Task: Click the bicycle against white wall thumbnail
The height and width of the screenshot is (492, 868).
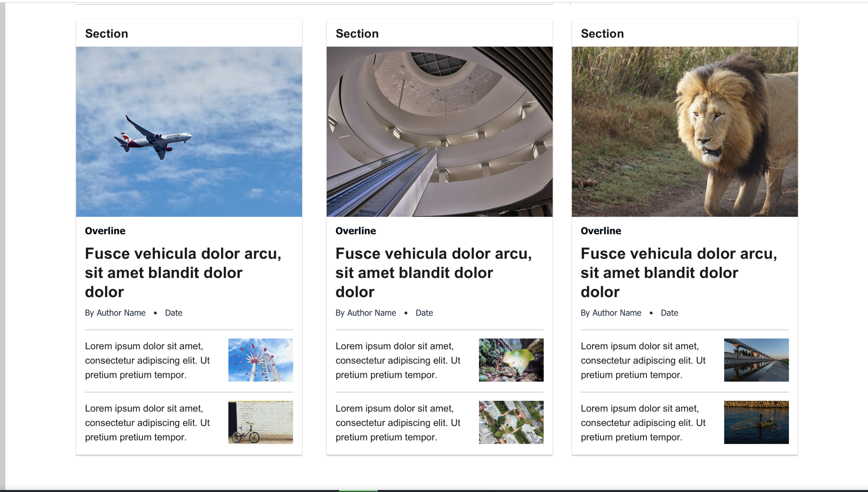Action: (x=260, y=422)
